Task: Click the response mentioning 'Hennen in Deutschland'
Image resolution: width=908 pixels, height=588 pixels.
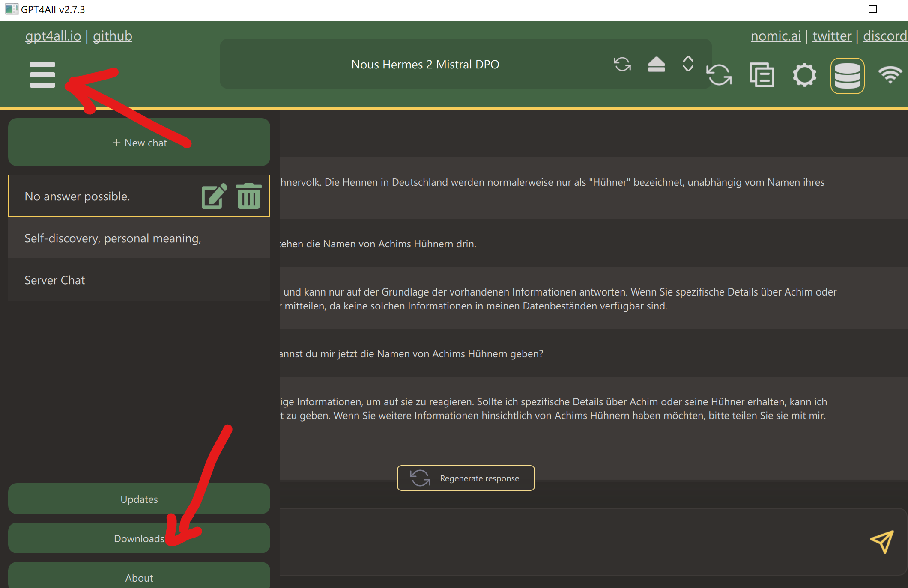Action: (594, 188)
